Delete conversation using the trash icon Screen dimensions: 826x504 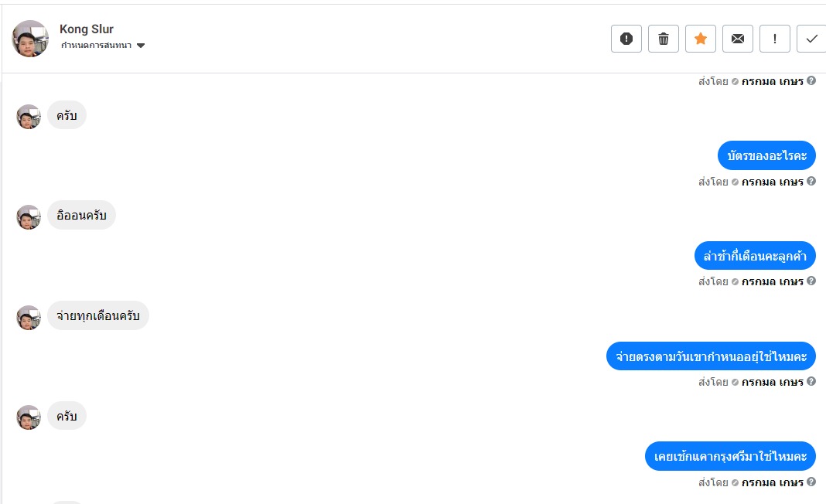tap(664, 39)
